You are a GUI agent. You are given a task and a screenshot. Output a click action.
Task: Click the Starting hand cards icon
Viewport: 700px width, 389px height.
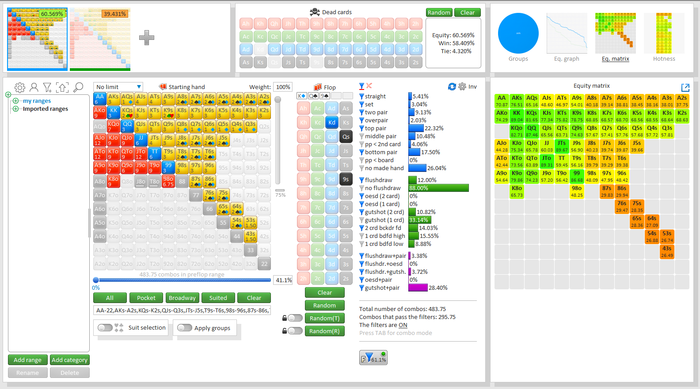click(x=162, y=87)
